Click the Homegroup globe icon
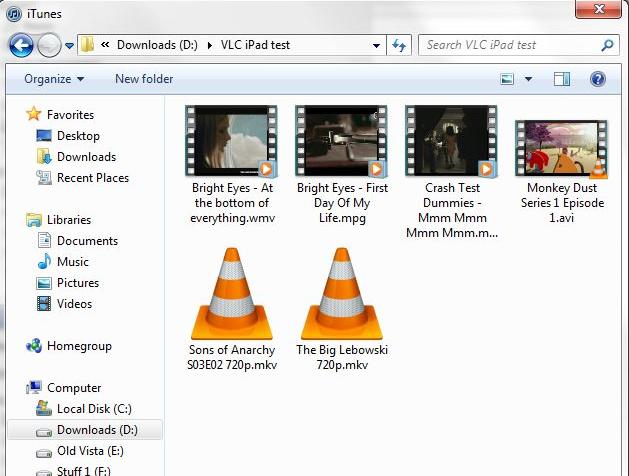 (34, 346)
